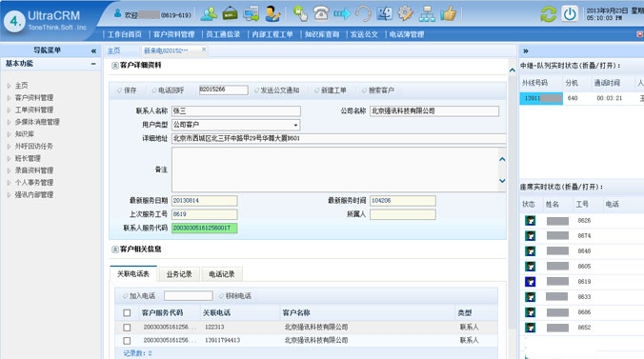The width and height of the screenshot is (644, 359).
Task: Click the 发送公文通知 button
Action: coord(276,90)
